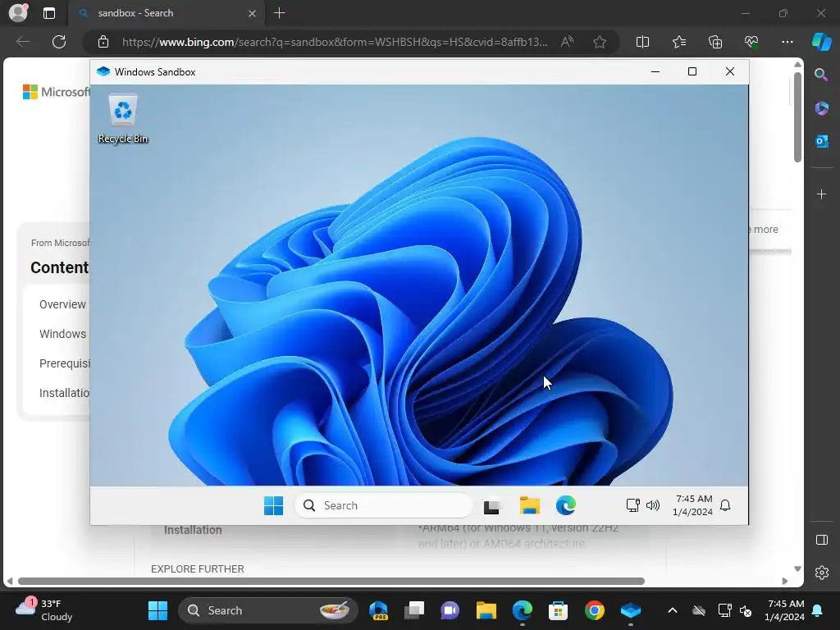This screenshot has width=840, height=630.
Task: Open the Copilot icon in Edge
Action: [821, 41]
